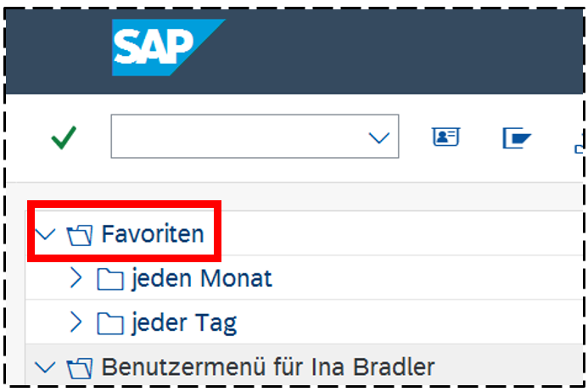Expand the jeden Monat folder
Screen dimensions: 588x392
[76, 278]
